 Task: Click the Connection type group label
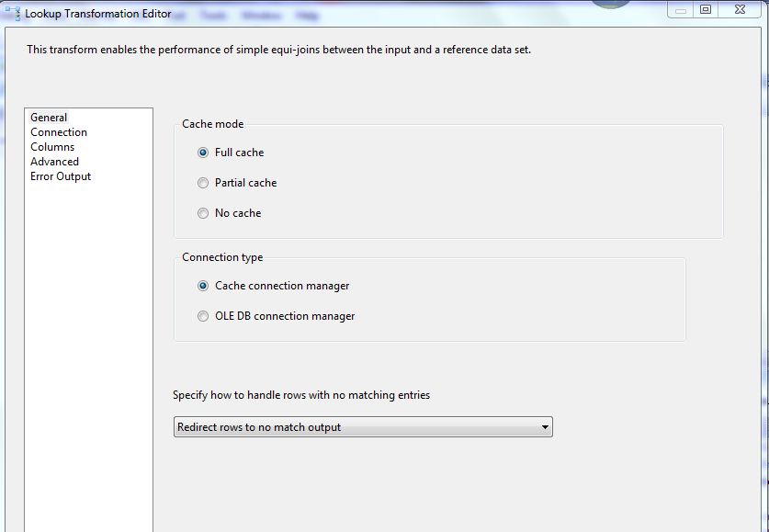click(x=222, y=257)
